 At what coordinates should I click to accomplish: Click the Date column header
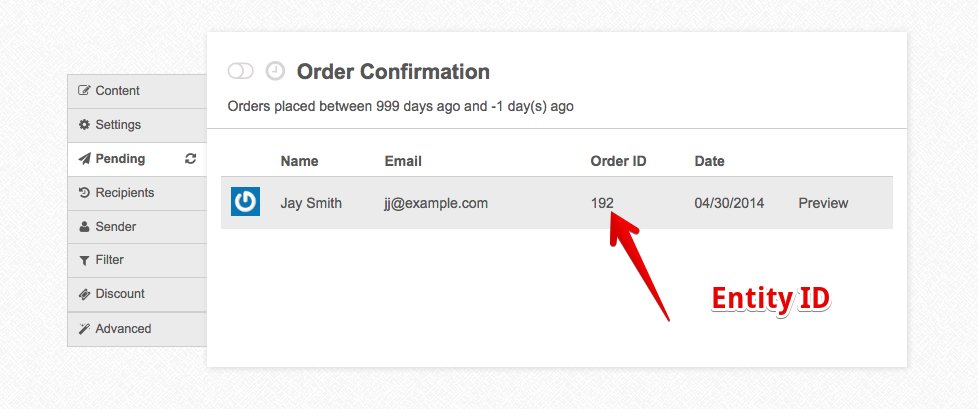click(709, 161)
